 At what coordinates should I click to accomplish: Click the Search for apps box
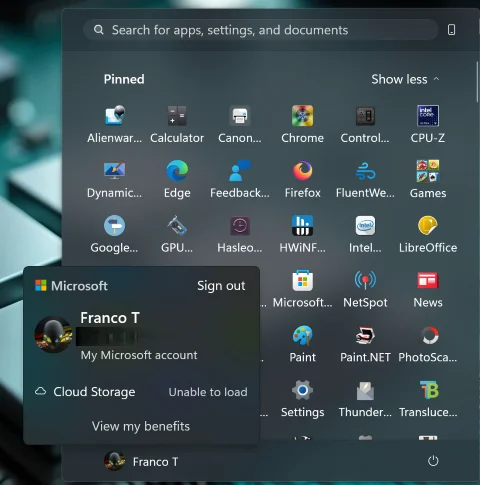pos(261,30)
